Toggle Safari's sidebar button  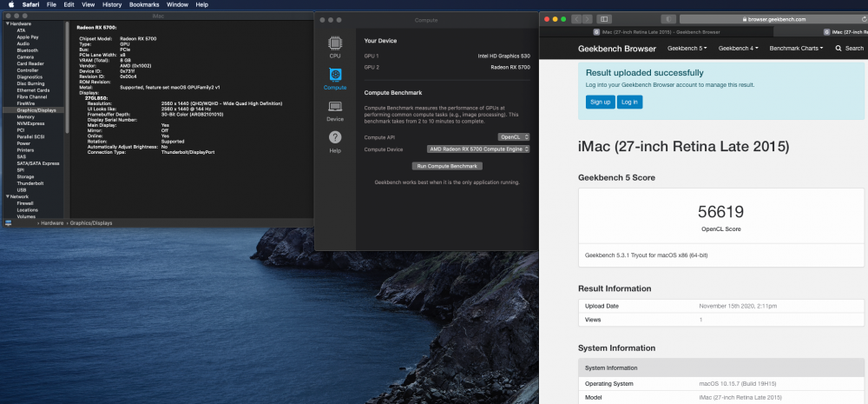(604, 19)
